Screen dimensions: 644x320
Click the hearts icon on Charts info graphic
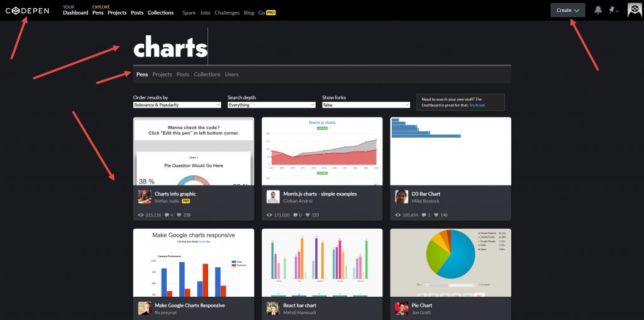(179, 215)
